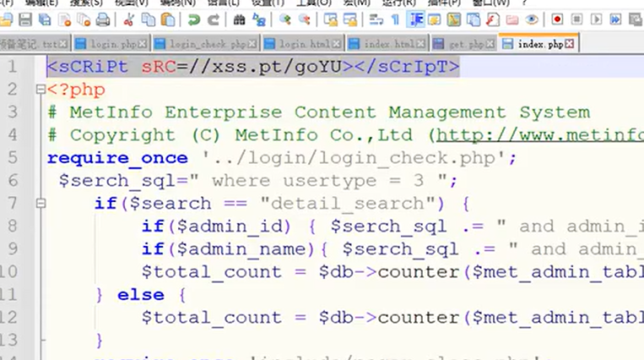
Task: Click the Stop recording macro icon
Action: tap(576, 19)
